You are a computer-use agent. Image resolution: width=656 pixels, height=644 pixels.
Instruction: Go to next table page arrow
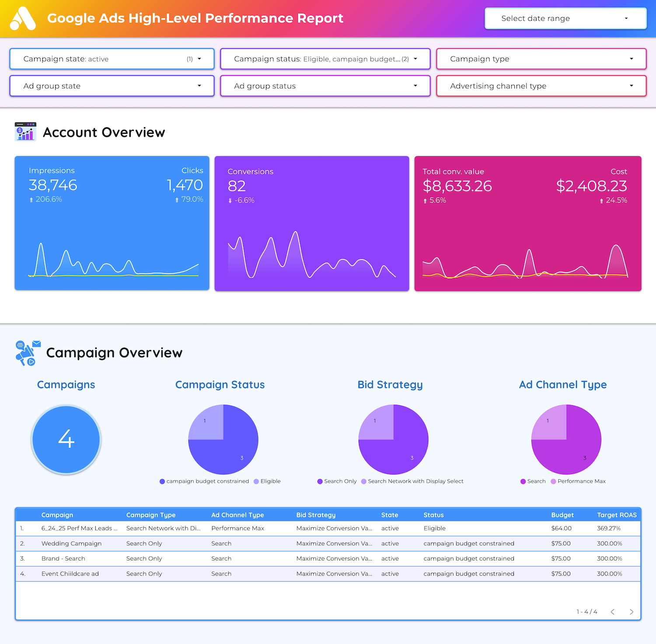(x=631, y=612)
